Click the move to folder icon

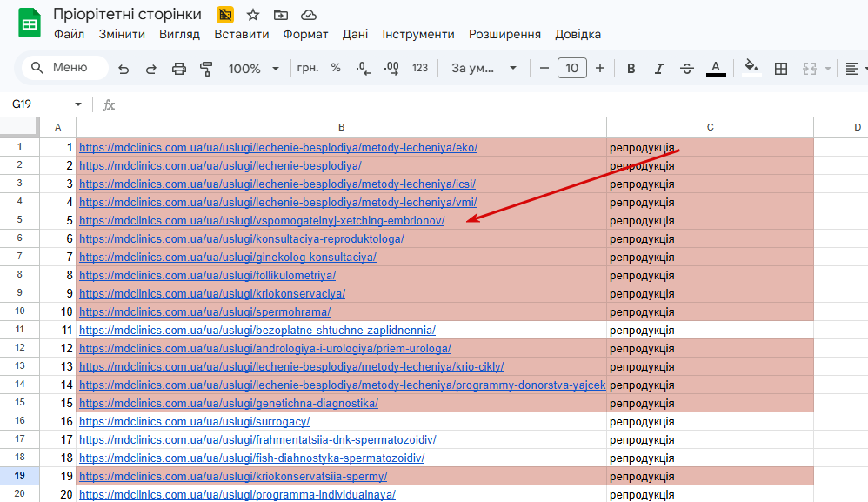click(x=281, y=15)
